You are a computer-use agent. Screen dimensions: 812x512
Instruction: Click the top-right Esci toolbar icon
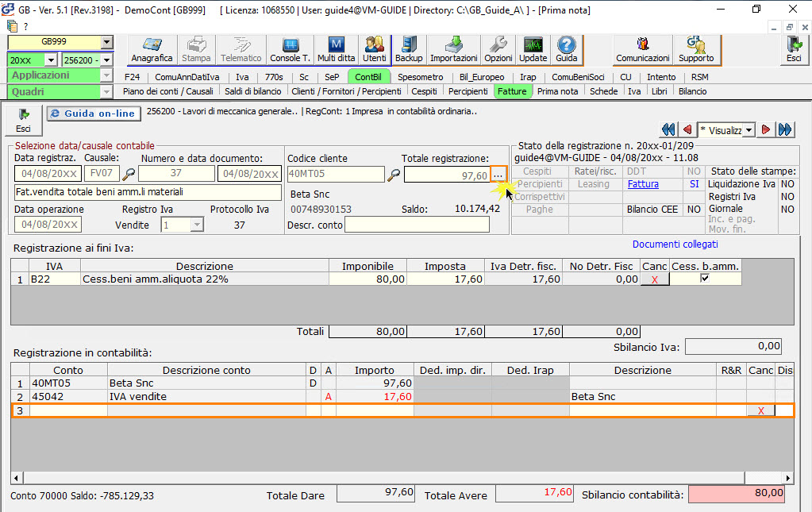point(794,50)
